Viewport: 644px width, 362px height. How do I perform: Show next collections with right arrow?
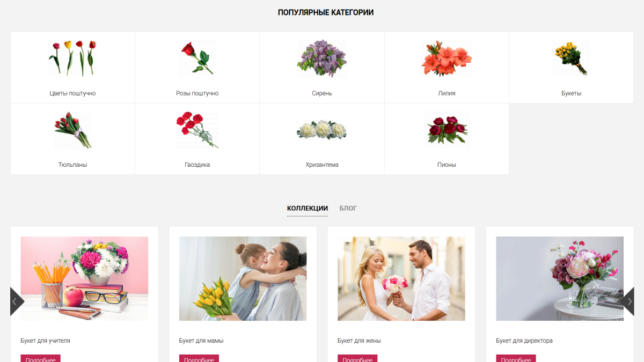coord(627,301)
